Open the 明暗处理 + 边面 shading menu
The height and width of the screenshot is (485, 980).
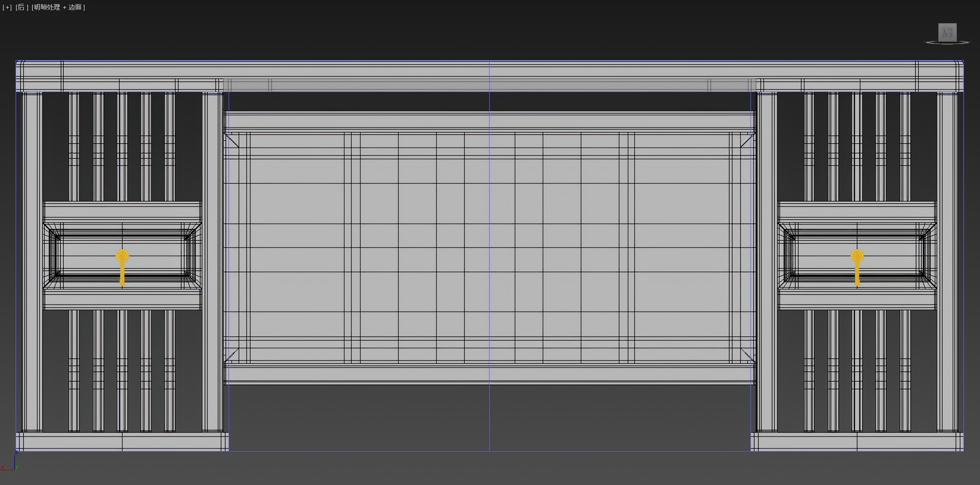click(x=58, y=7)
